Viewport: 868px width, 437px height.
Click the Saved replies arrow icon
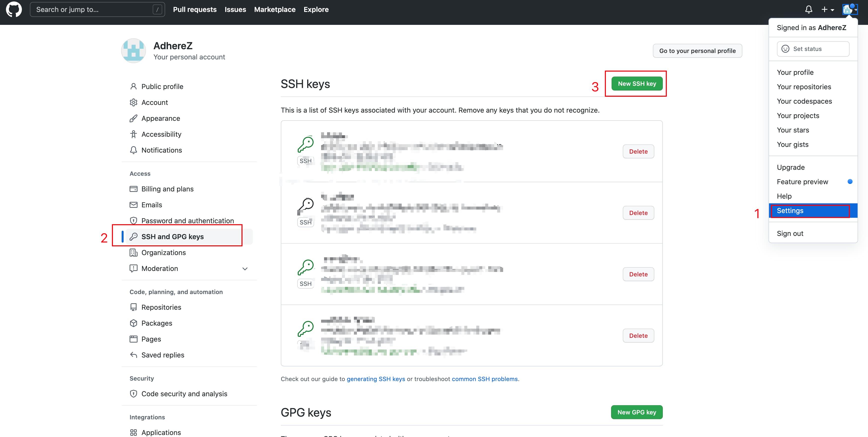coord(134,355)
